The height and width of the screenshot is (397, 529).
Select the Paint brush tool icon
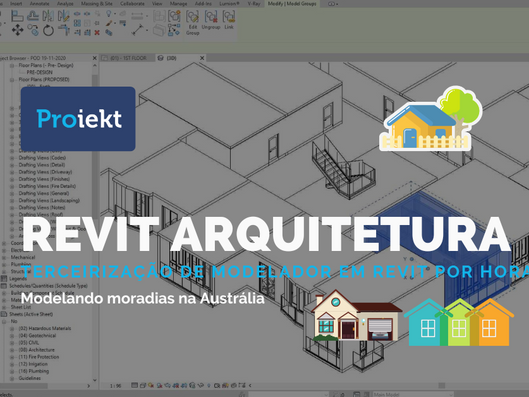pos(109,23)
